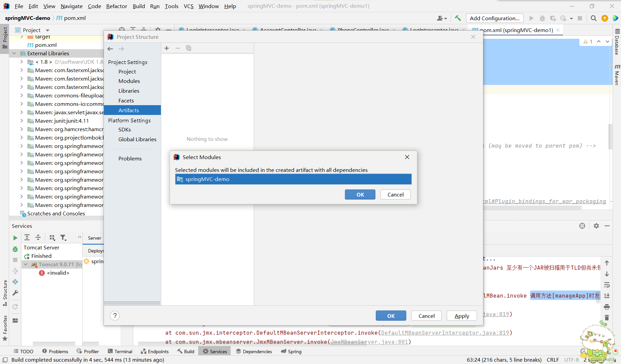Close the Select Modules dialog

click(x=407, y=157)
